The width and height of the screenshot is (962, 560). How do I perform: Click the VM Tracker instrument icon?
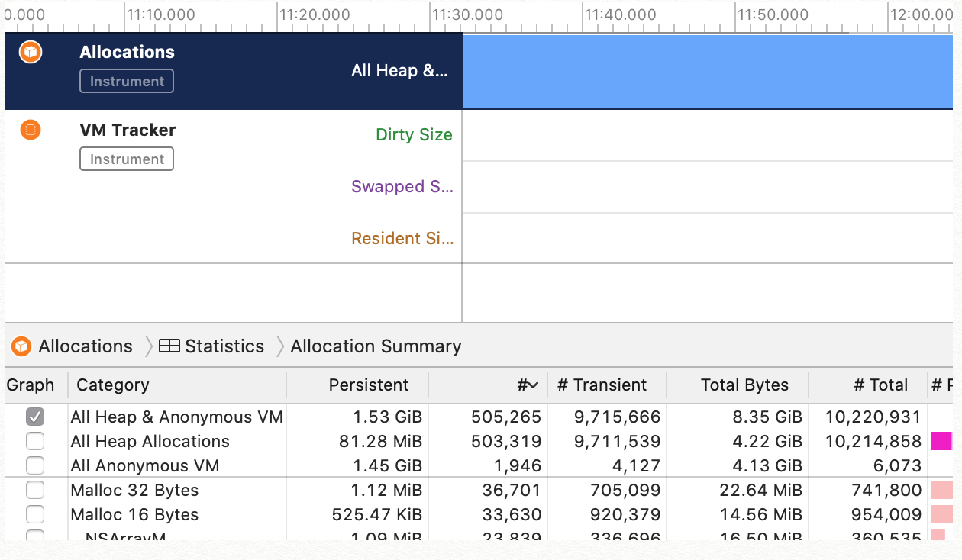click(31, 130)
